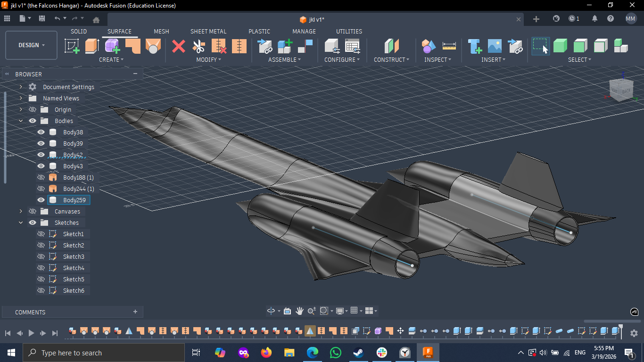Image resolution: width=644 pixels, height=362 pixels.
Task: Open the MODIFY dropdown menu
Action: point(209,60)
